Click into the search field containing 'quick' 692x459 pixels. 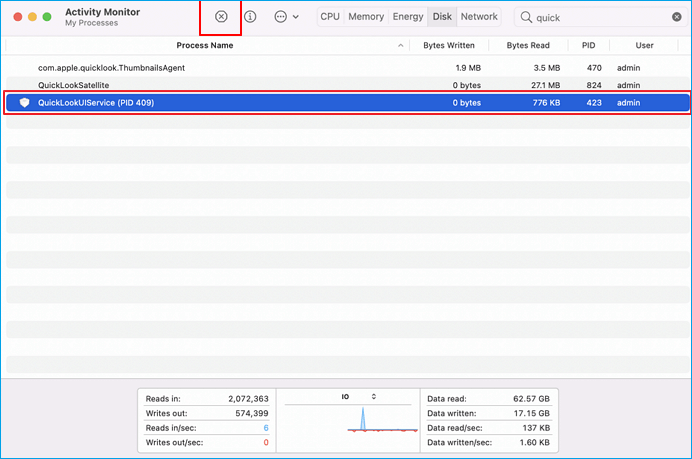[595, 17]
